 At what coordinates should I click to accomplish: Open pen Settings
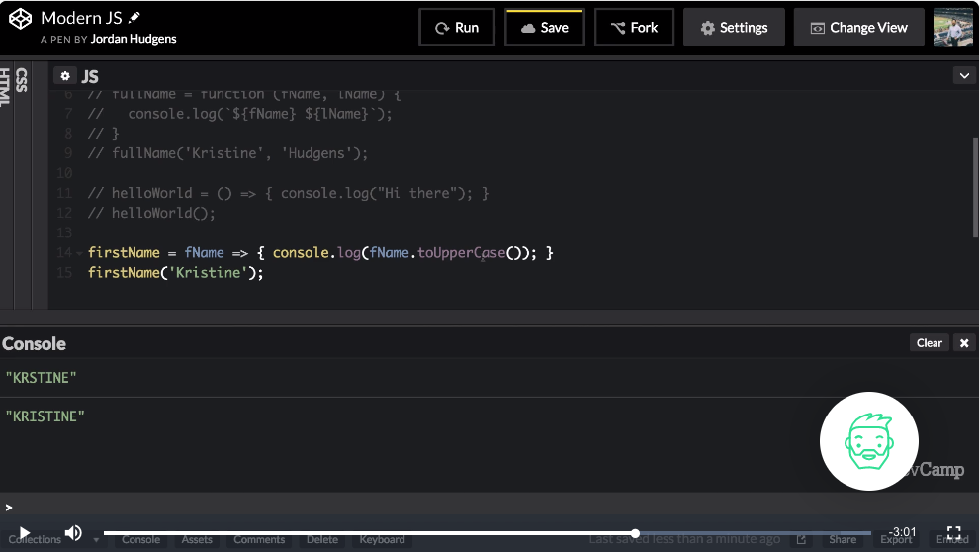click(x=734, y=28)
